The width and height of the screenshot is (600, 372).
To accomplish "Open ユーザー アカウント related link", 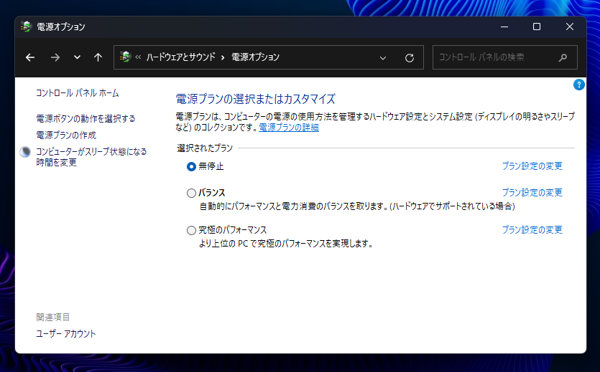I will [66, 334].
